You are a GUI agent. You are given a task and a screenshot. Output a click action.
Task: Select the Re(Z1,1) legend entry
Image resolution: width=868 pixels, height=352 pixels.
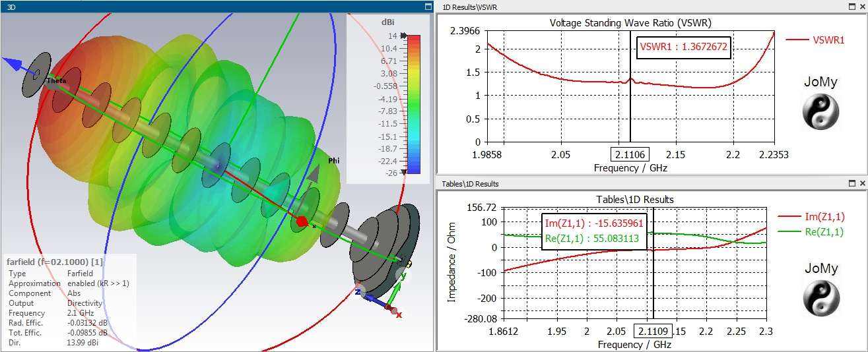pos(811,231)
